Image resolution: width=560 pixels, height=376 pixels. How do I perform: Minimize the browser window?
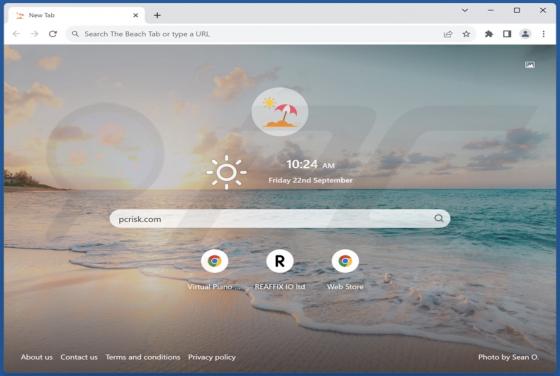[491, 11]
